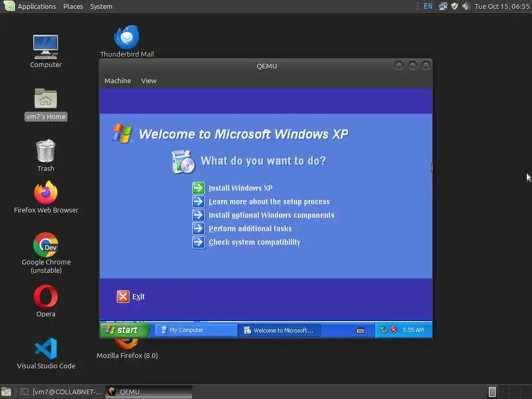
Task: Click the red X Exit icon
Action: pos(123,297)
